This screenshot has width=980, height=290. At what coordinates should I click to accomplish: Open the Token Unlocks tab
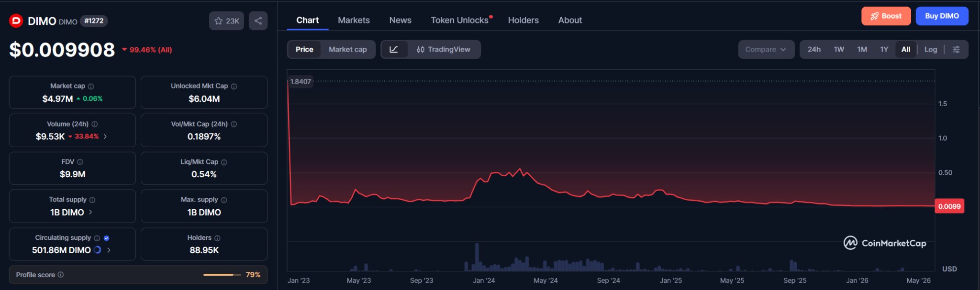coord(460,20)
